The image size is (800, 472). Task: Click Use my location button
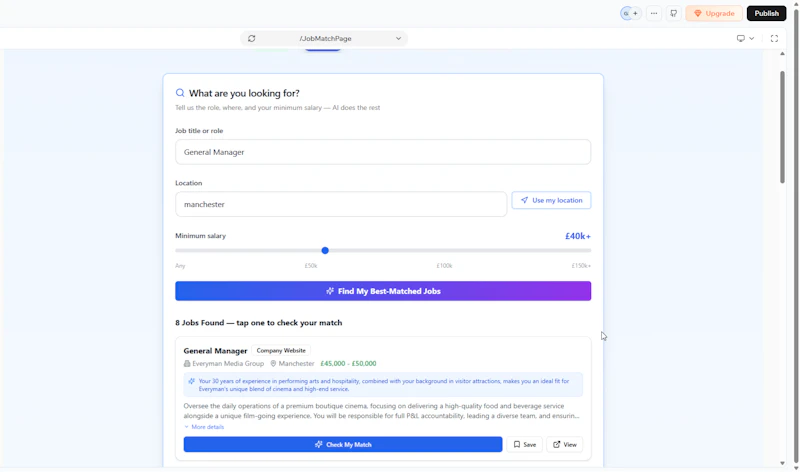[x=551, y=200]
